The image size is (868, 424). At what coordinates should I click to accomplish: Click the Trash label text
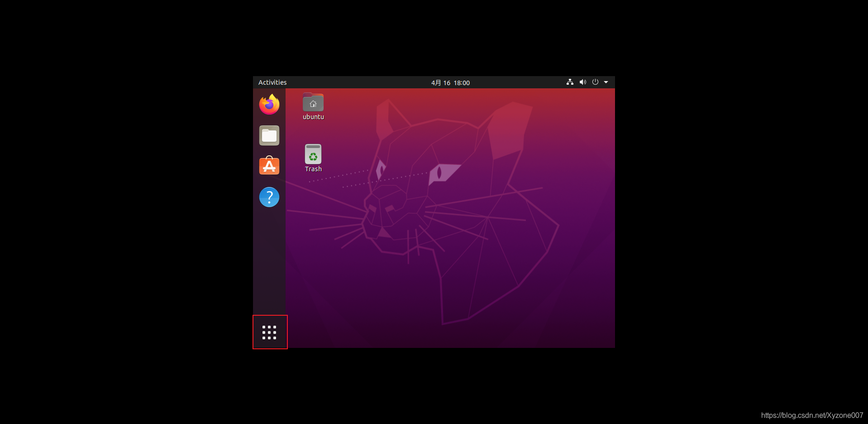[x=313, y=169]
